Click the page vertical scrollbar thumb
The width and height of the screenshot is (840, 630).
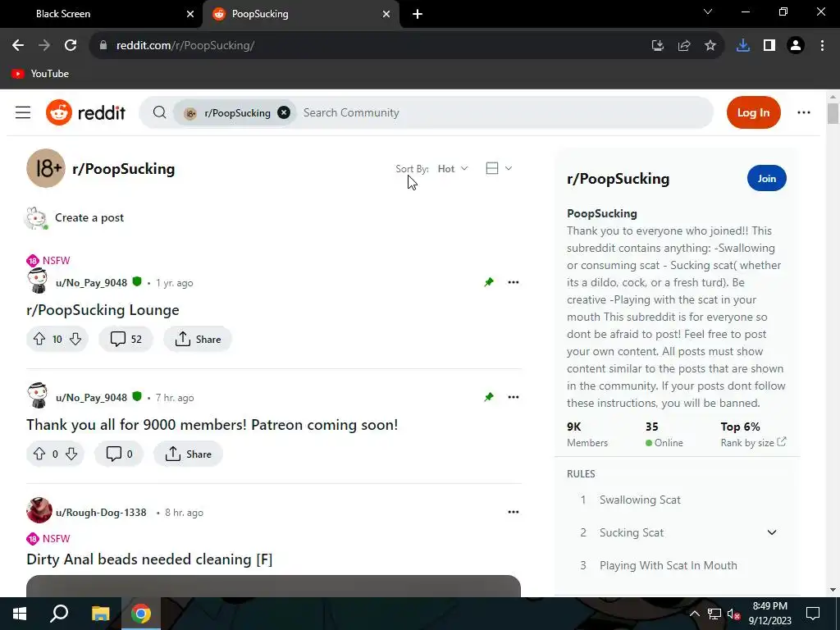click(833, 113)
